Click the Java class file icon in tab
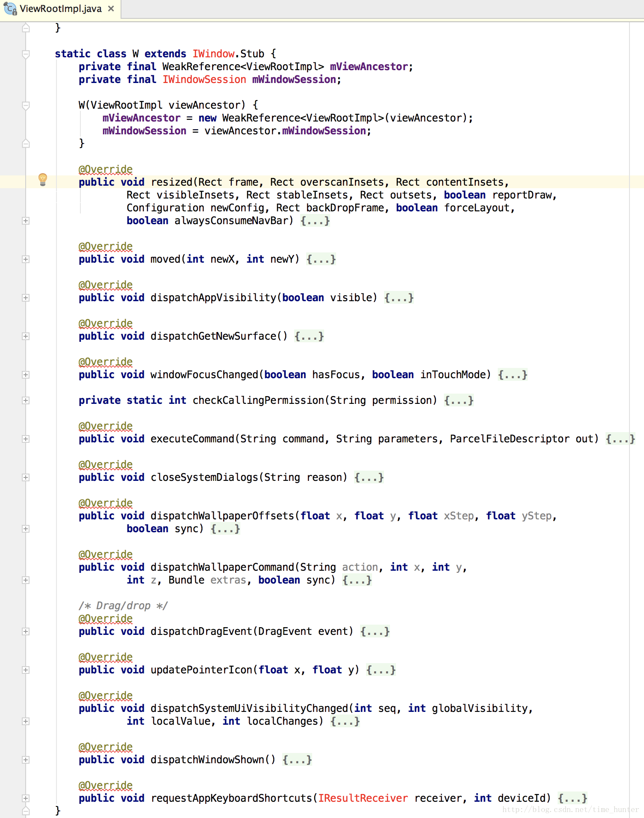Image resolution: width=644 pixels, height=818 pixels. [x=10, y=9]
